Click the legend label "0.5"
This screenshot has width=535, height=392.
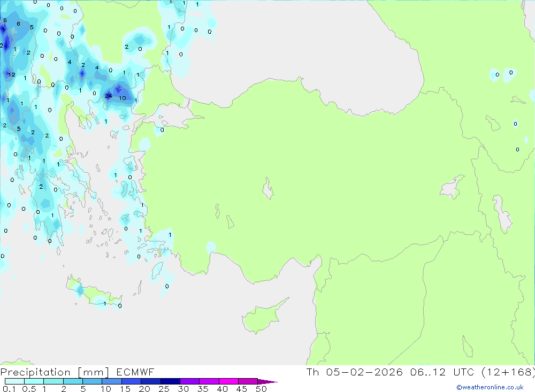[29, 389]
